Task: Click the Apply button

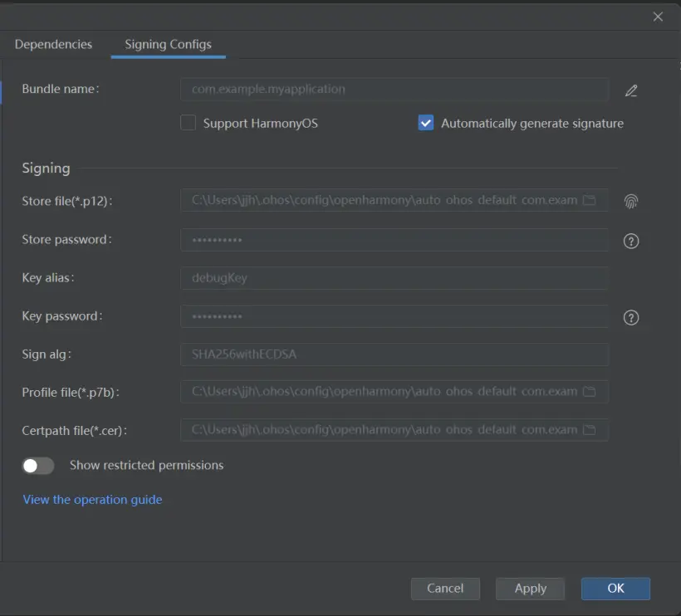Action: click(531, 589)
